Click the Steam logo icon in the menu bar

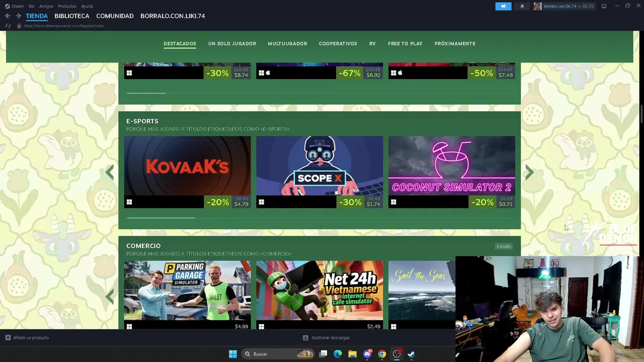7,6
